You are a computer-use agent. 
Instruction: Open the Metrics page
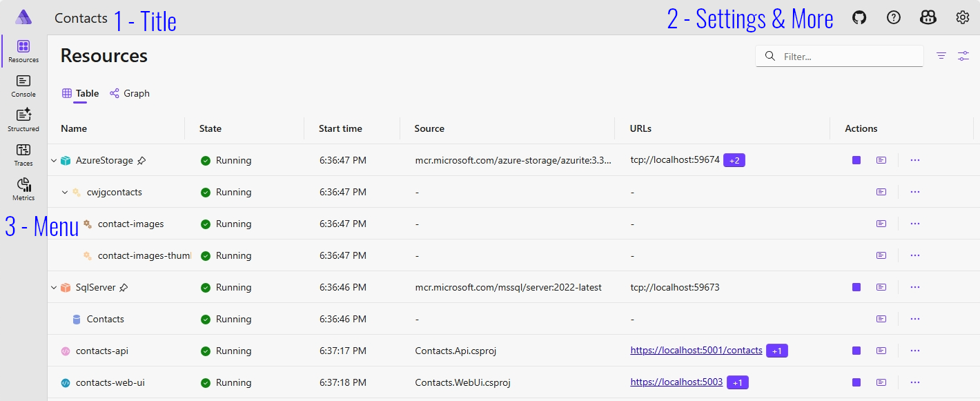pos(23,190)
